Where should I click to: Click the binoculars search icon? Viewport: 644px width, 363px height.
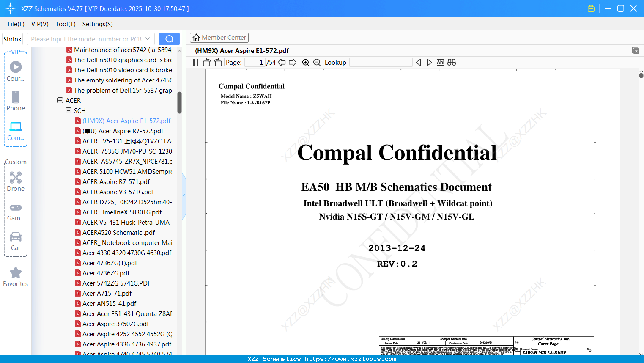pos(452,62)
